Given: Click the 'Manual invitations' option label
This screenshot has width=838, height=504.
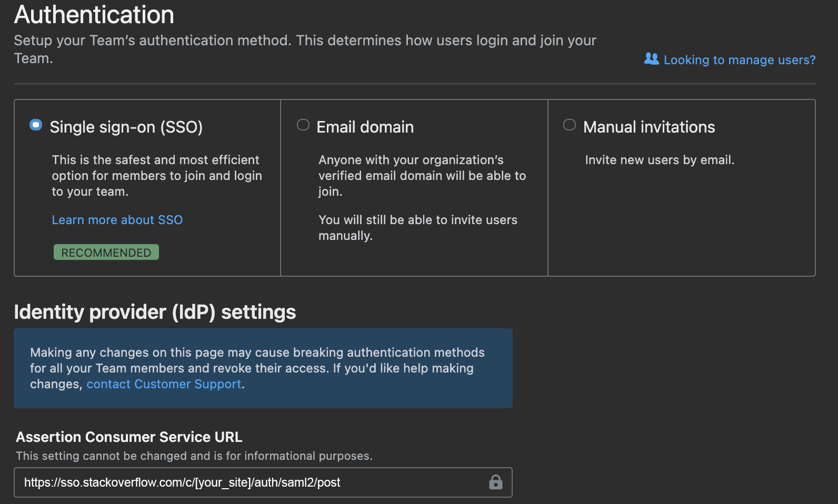Looking at the screenshot, I should click(649, 127).
